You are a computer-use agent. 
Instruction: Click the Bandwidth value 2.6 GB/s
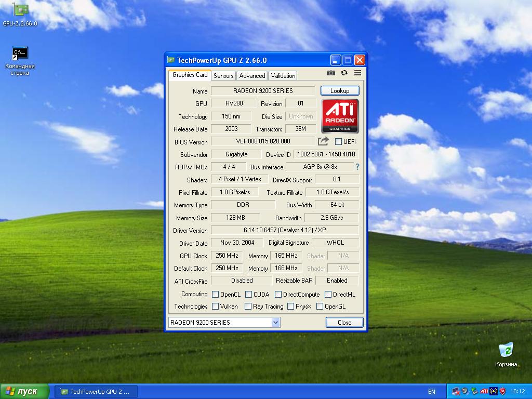pos(332,218)
